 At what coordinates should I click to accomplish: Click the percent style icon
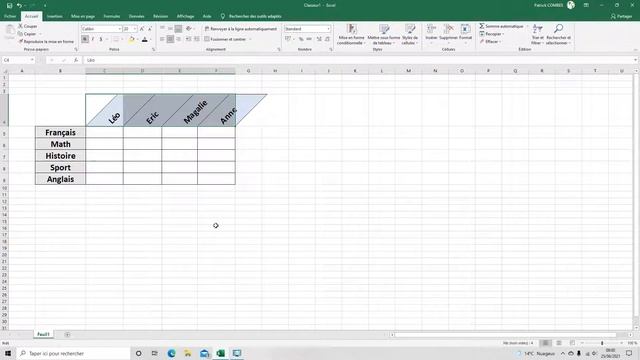pyautogui.click(x=301, y=39)
